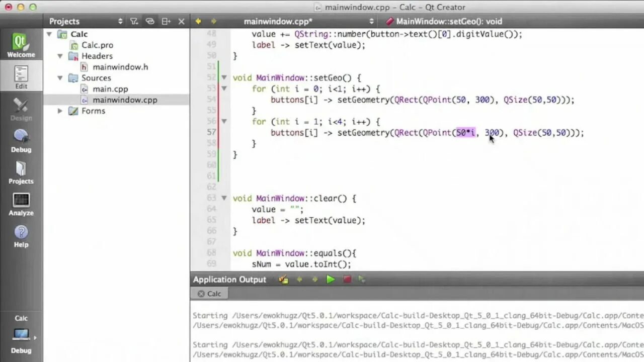Split the Projects side panel
Viewport: 644px width, 362px height.
point(166,21)
